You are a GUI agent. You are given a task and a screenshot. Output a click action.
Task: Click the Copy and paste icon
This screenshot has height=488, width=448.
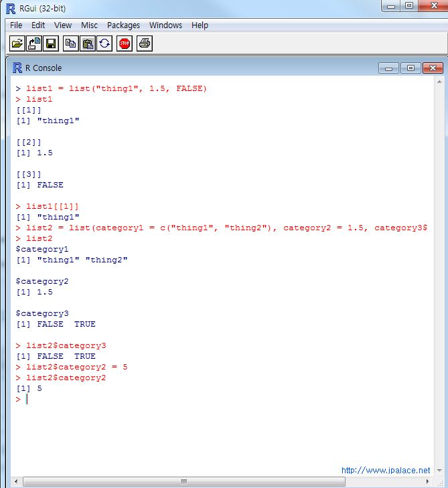pos(104,44)
